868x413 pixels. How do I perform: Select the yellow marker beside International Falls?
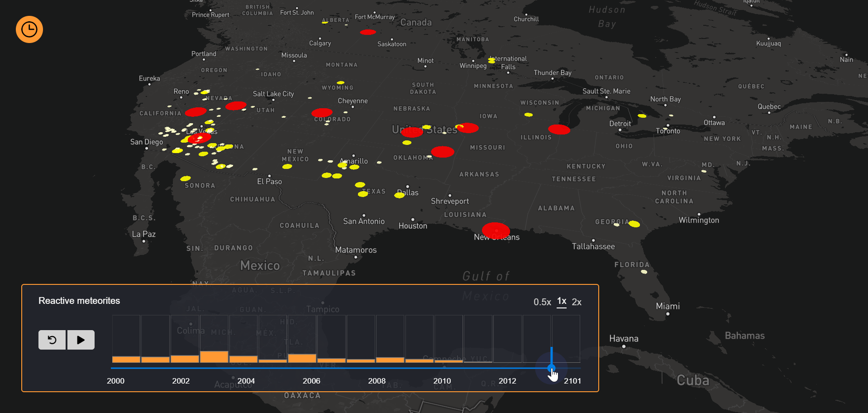click(492, 60)
